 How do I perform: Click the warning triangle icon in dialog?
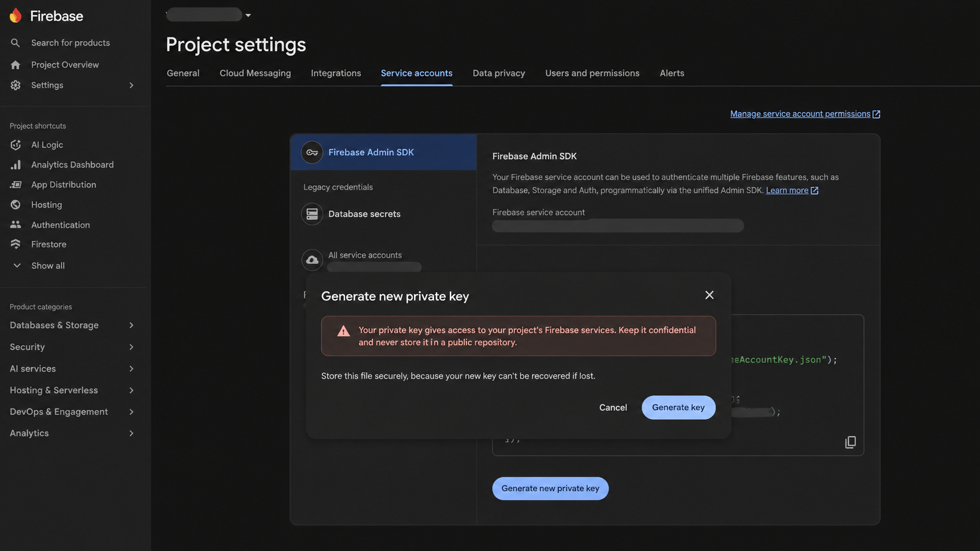343,331
